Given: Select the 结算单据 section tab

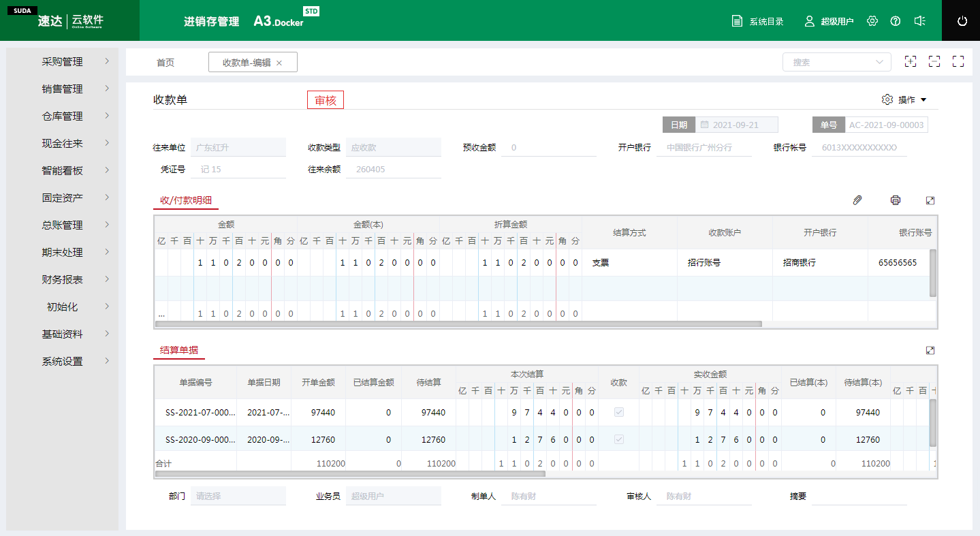Looking at the screenshot, I should click(179, 350).
